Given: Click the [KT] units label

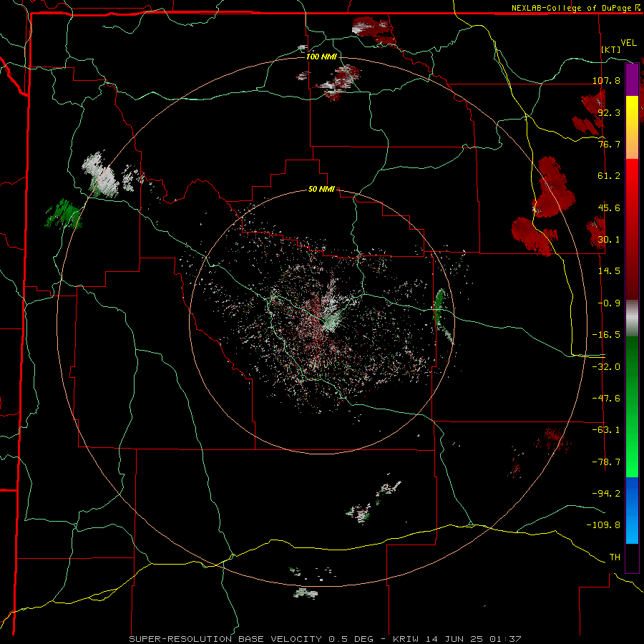Looking at the screenshot, I should 611,49.
